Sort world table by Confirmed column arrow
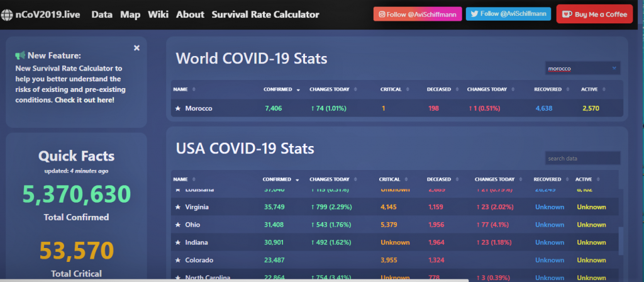Screen dimensions: 644x282 coord(298,89)
